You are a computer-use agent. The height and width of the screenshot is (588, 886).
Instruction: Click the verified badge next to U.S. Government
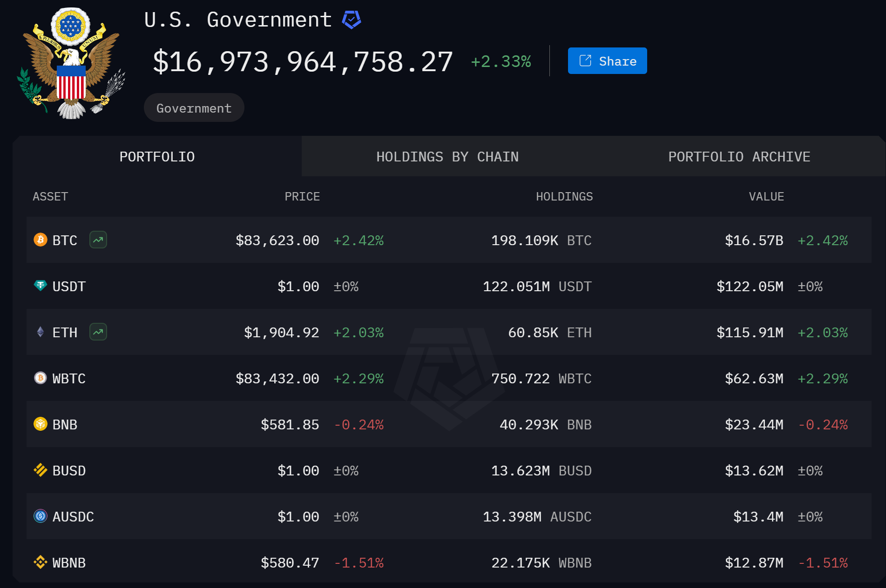[352, 20]
